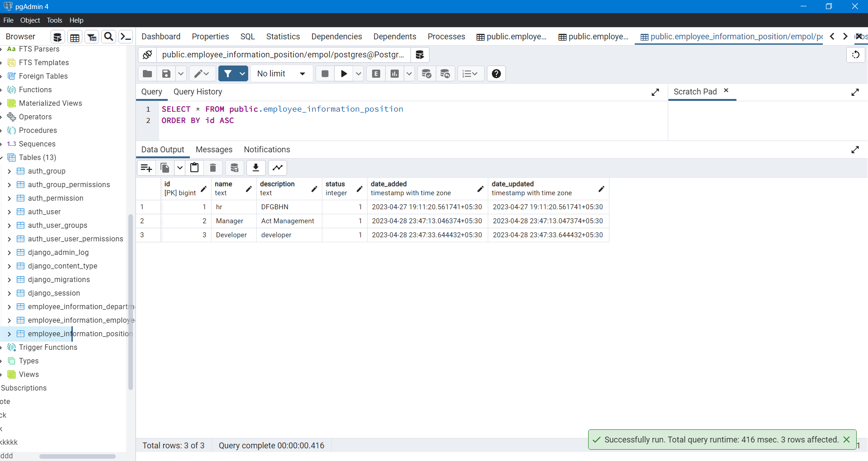This screenshot has width=868, height=461.
Task: Open the graph visualiser icon
Action: tap(277, 168)
